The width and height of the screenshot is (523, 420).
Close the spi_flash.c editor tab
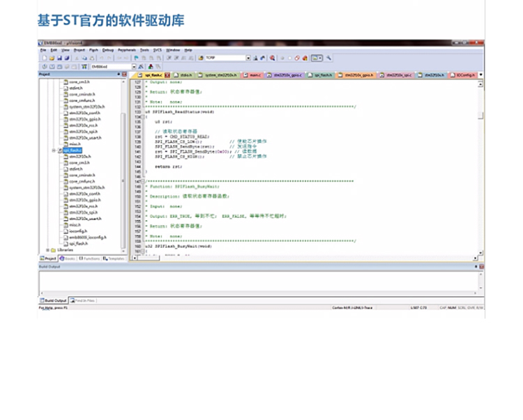pyautogui.click(x=167, y=75)
